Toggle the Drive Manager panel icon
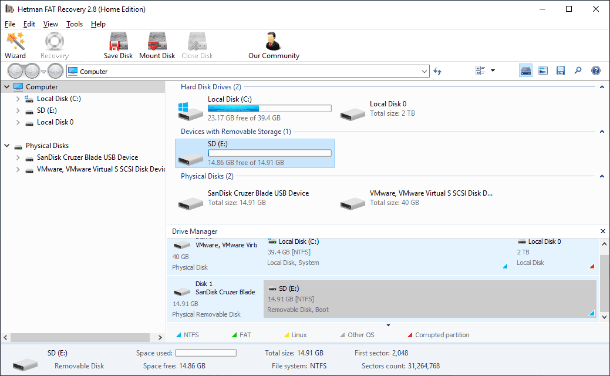 (526, 71)
